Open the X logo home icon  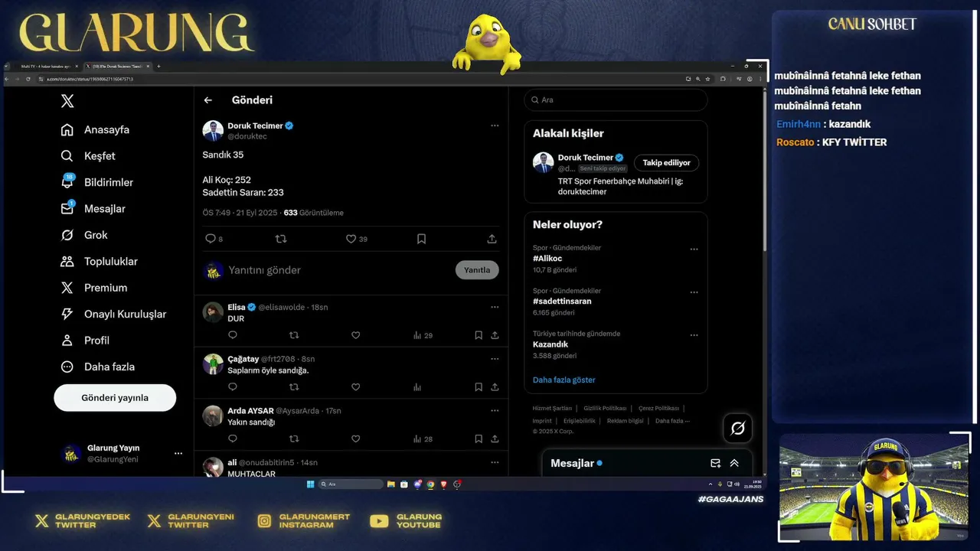(67, 101)
